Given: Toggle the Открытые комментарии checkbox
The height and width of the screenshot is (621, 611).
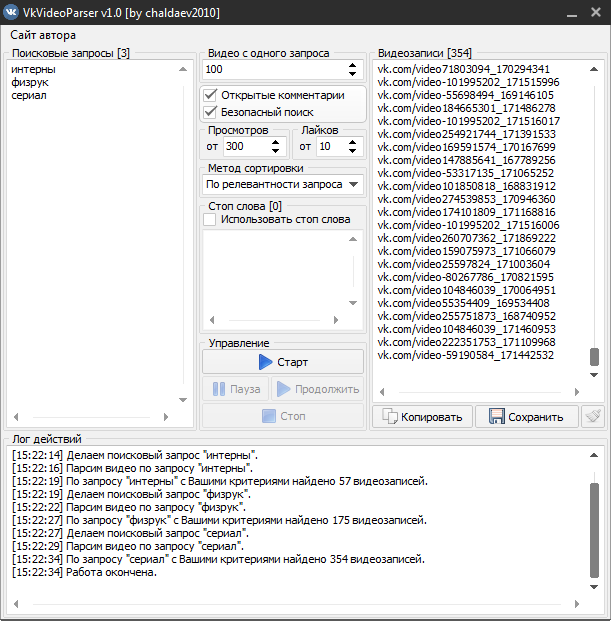Looking at the screenshot, I should (x=210, y=95).
